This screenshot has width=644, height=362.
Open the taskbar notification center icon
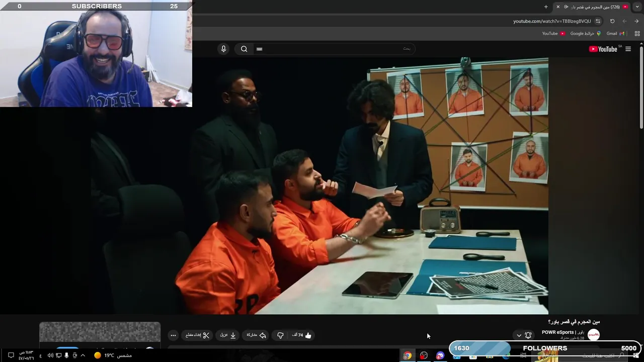(11, 355)
